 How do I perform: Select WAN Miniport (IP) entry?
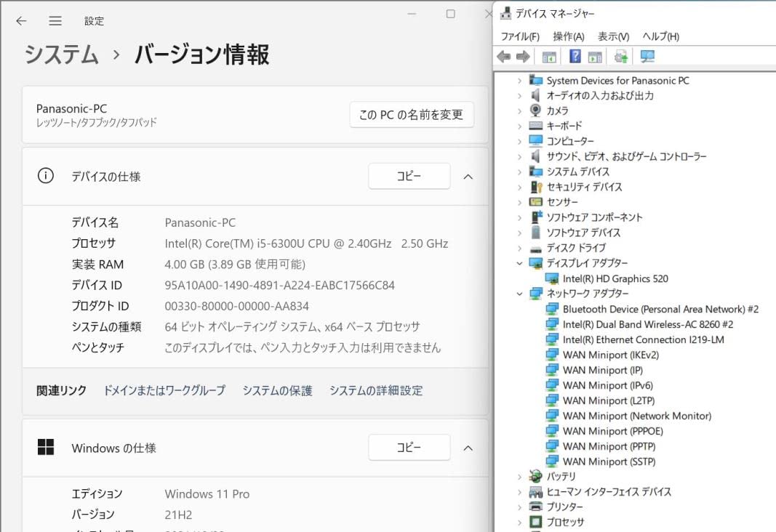(603, 371)
